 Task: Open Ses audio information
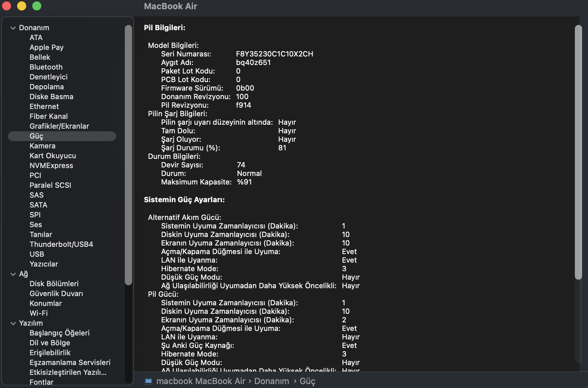36,225
